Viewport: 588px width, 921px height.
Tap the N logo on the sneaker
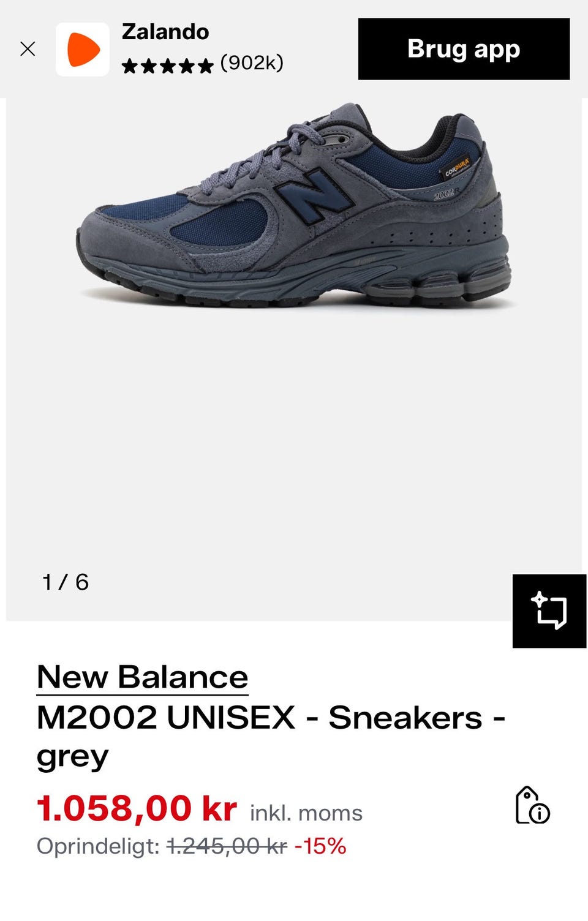pyautogui.click(x=314, y=196)
